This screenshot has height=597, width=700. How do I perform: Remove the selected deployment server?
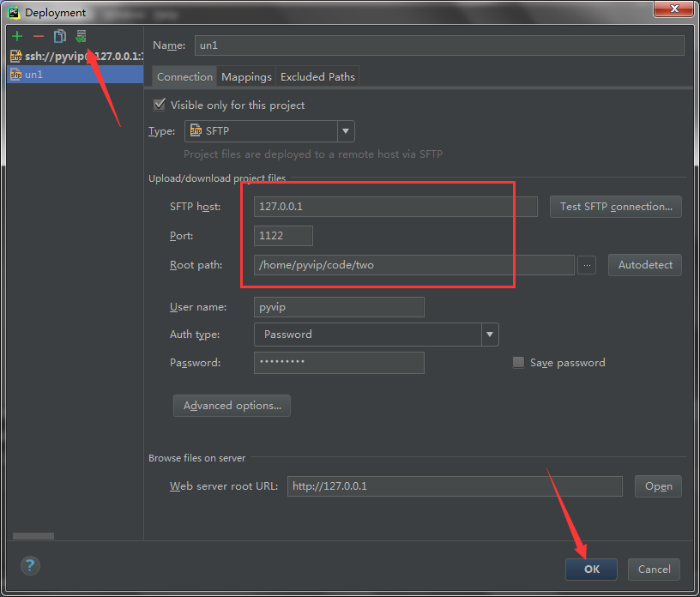pos(38,36)
